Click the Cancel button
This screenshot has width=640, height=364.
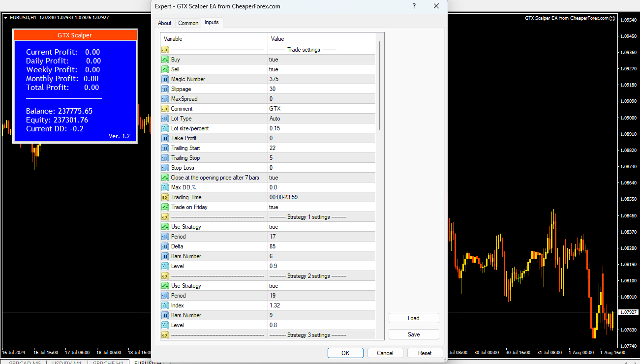tap(385, 353)
